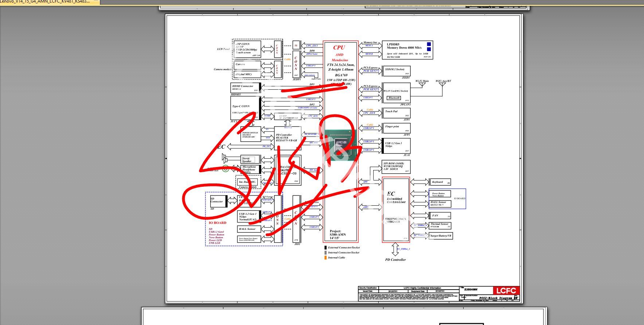The width and height of the screenshot is (644, 325).
Task: Select the 'POWER SWITCH' block text
Action: pos(250,133)
